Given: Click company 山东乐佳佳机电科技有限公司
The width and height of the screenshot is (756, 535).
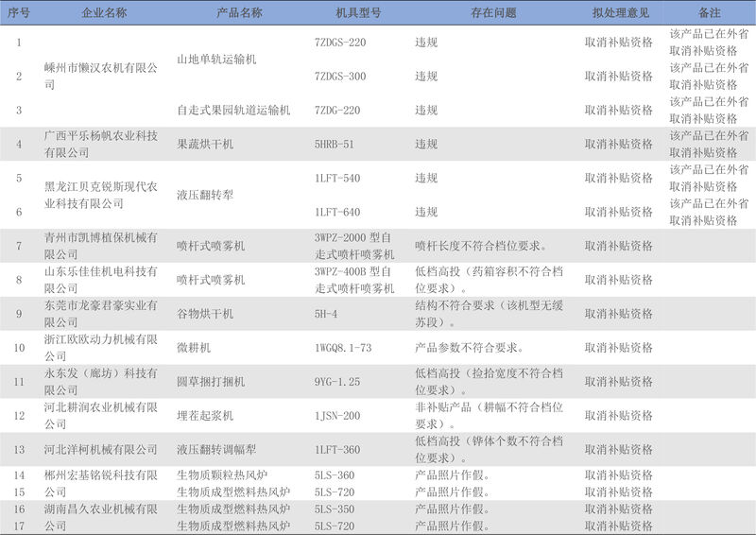Looking at the screenshot, I should [x=101, y=280].
